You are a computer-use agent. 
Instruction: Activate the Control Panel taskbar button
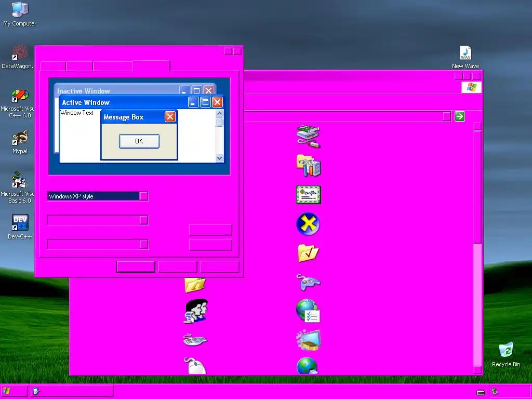72,391
